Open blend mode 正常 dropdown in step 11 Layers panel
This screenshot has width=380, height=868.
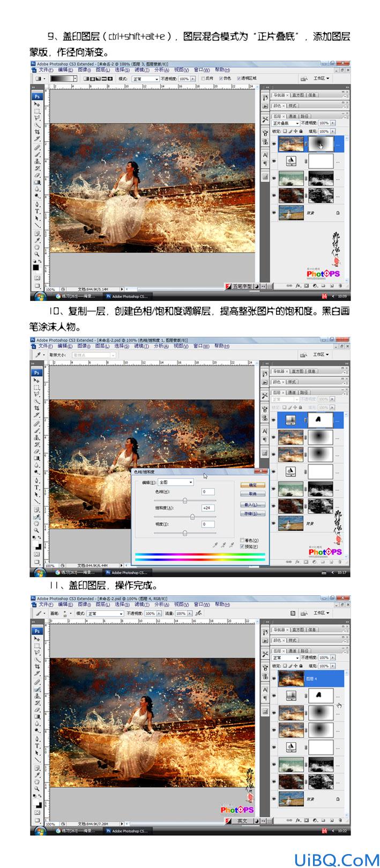click(x=286, y=658)
